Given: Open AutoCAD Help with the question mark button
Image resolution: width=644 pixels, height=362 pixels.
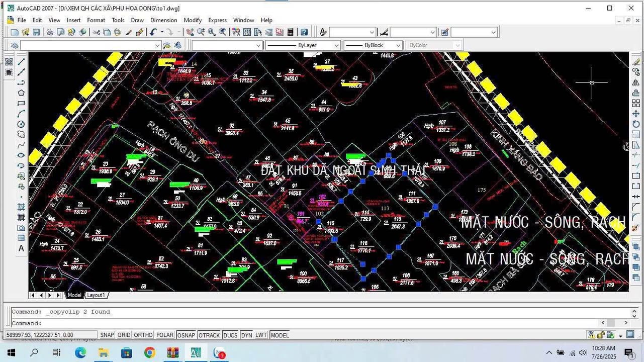Looking at the screenshot, I should 304,32.
